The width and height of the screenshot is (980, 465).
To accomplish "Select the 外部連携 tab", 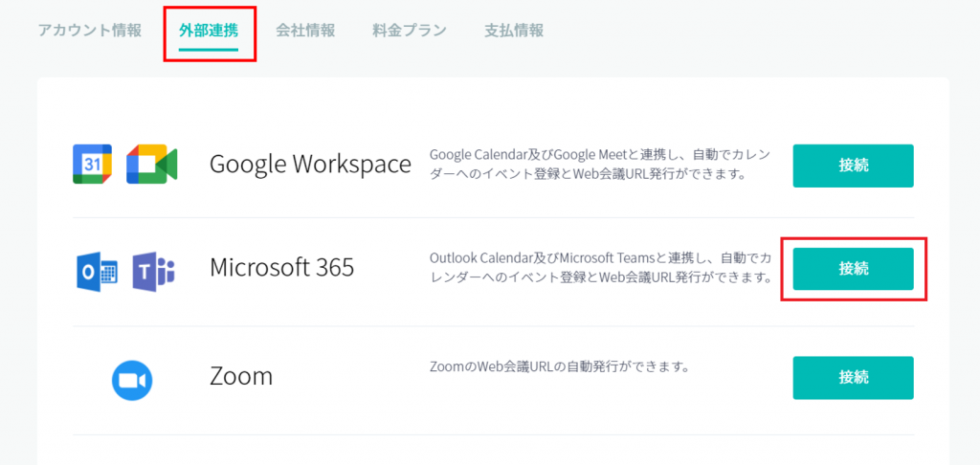I will (x=209, y=30).
